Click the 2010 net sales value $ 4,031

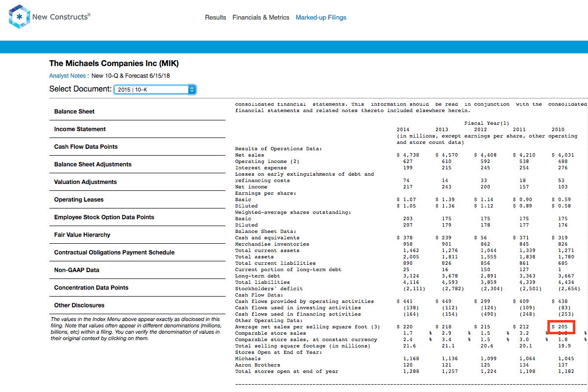pos(563,155)
